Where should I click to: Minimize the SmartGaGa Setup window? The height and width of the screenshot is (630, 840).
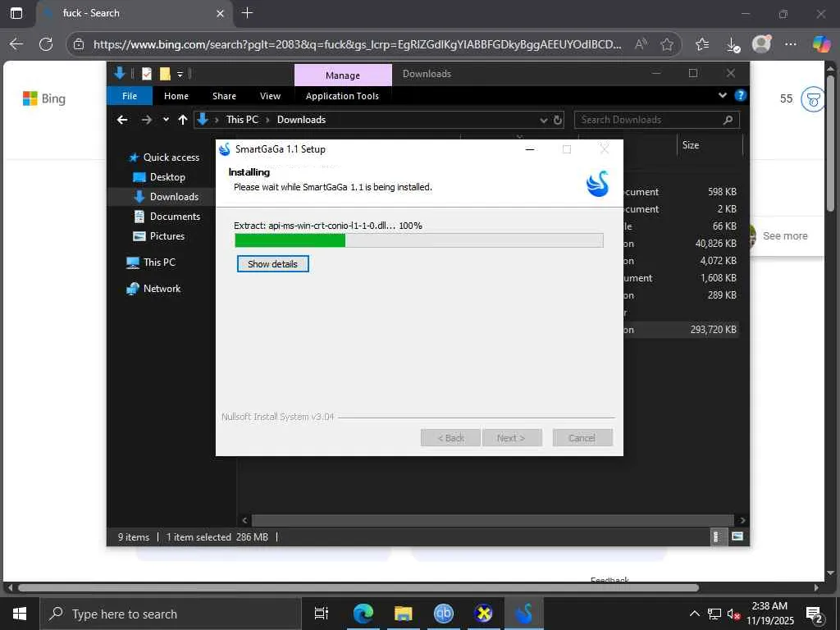tap(530, 149)
